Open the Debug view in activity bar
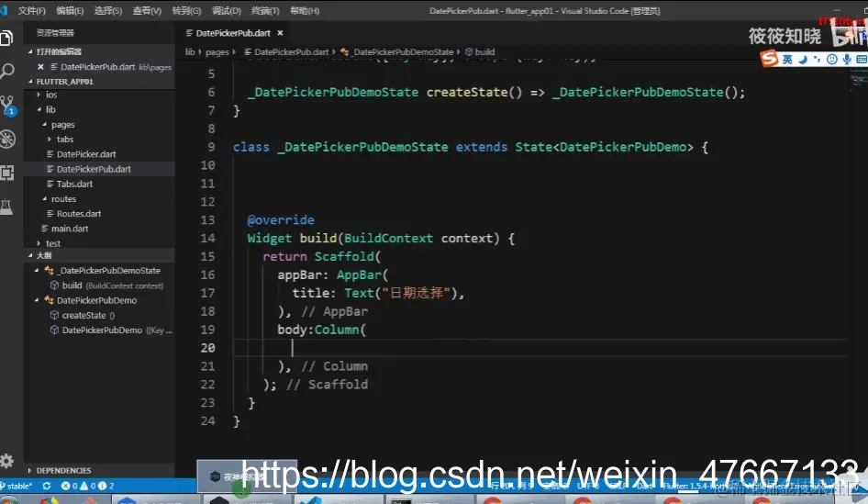The height and width of the screenshot is (504, 868). point(7,139)
